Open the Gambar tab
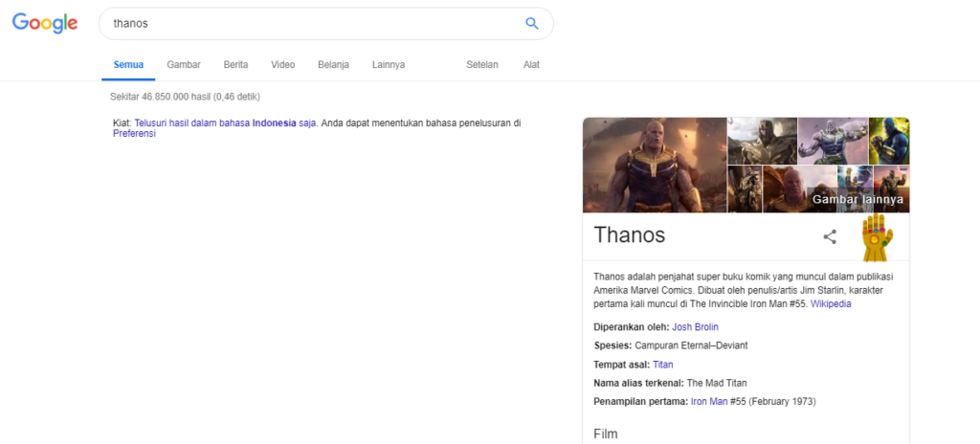The height and width of the screenshot is (444, 980). (184, 64)
